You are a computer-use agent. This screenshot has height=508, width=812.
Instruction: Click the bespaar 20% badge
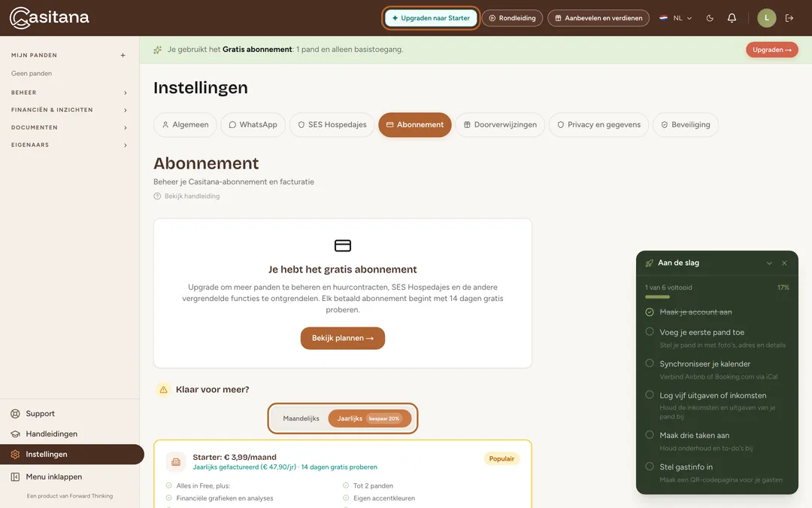click(384, 418)
